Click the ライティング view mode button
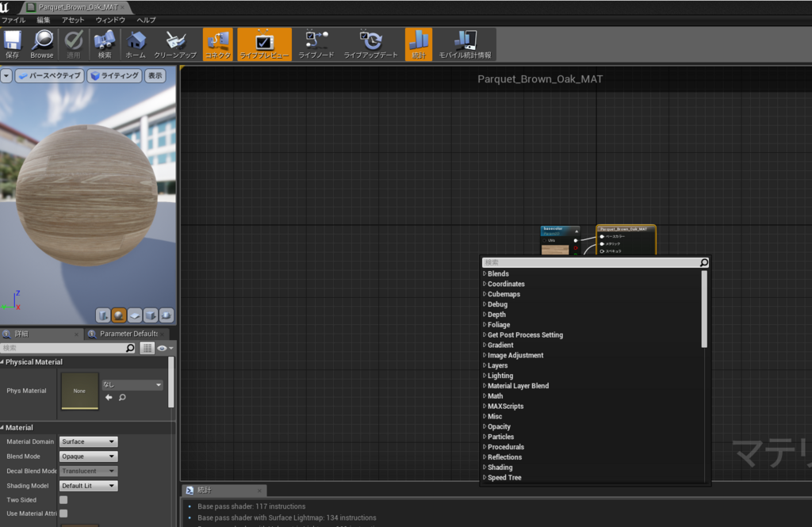The image size is (812, 527). [114, 75]
